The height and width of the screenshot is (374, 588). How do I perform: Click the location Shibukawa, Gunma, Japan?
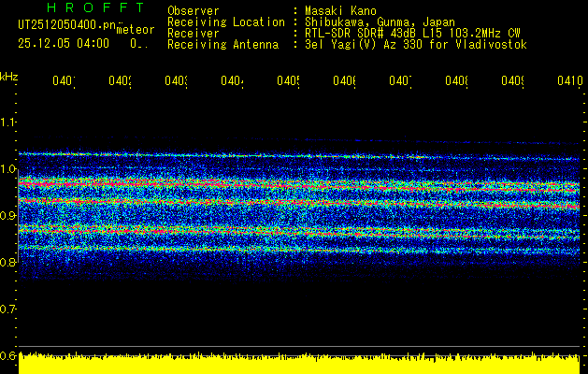coord(380,22)
